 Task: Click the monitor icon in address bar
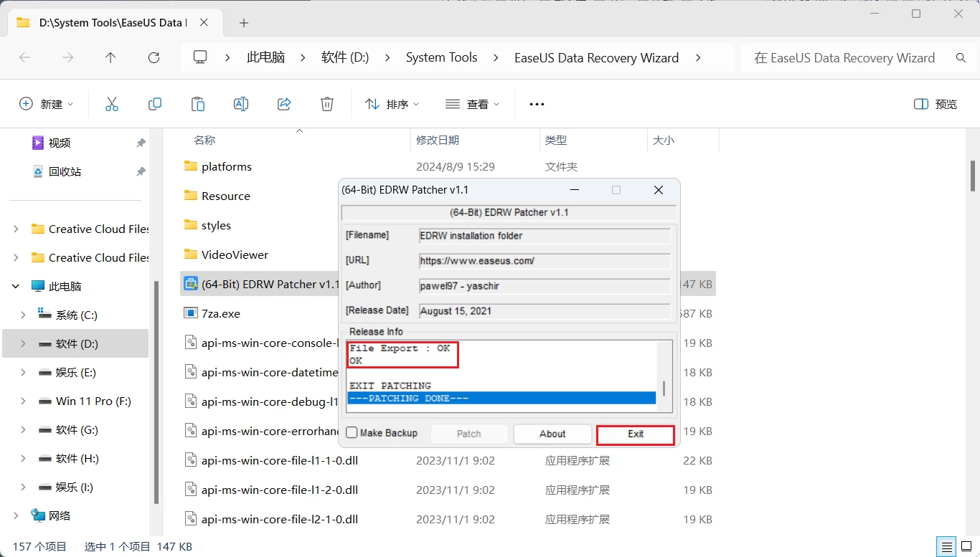pos(200,57)
